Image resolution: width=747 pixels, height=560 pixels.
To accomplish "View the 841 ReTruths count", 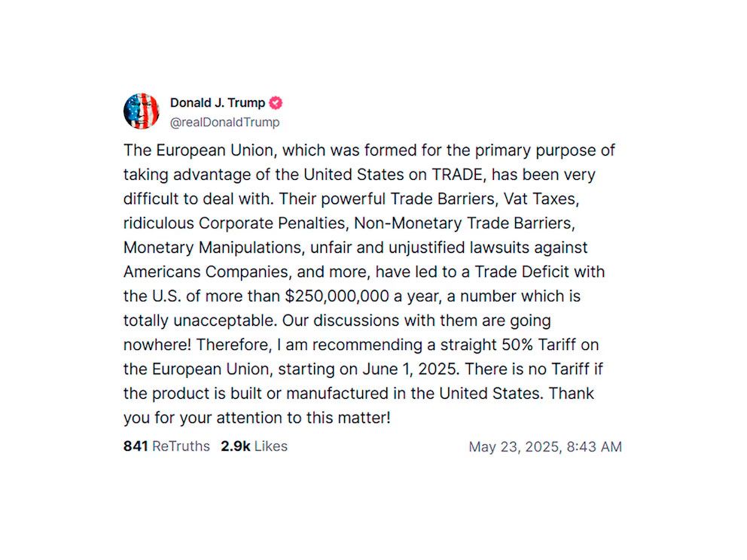I will [166, 446].
